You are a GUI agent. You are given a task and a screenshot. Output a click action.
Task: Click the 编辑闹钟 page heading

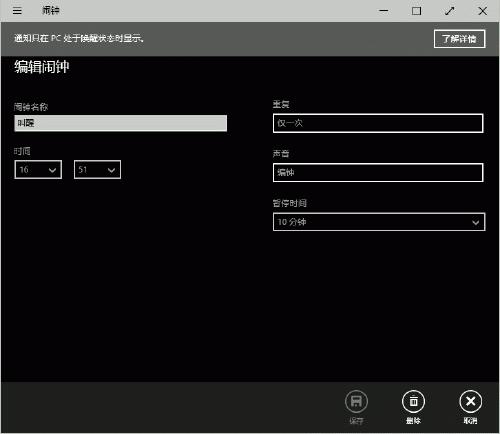click(42, 67)
